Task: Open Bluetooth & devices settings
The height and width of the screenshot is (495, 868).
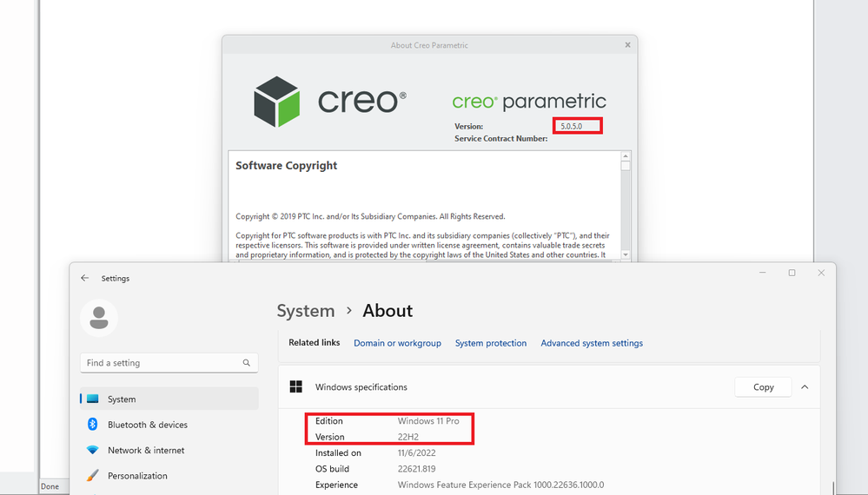Action: [x=147, y=425]
